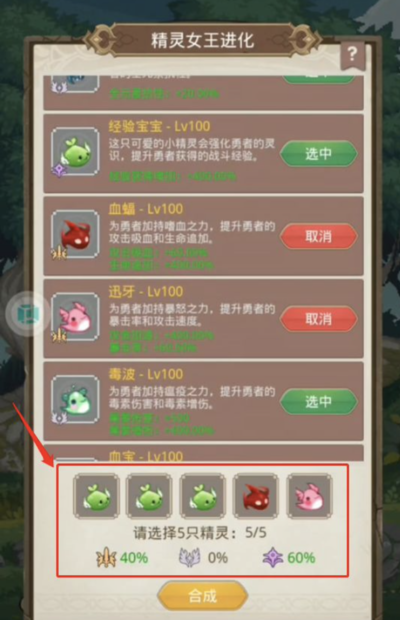Remove red bat sprite from selection slots
Viewport: 400px width, 620px height.
(x=256, y=496)
